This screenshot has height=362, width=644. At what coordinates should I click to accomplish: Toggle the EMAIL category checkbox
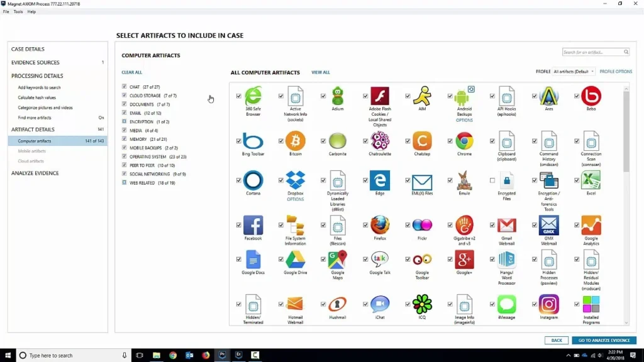[x=124, y=113]
